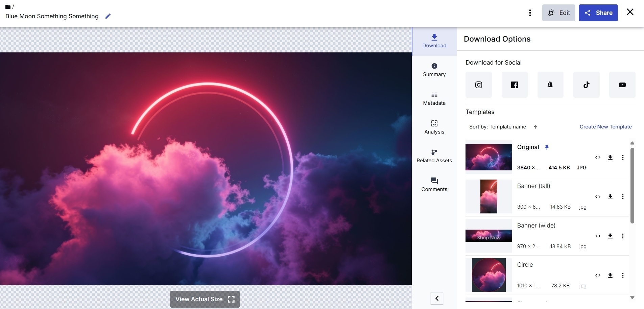Edit asset name with pencil icon
Screen dimensions: 644x309
[x=108, y=16]
